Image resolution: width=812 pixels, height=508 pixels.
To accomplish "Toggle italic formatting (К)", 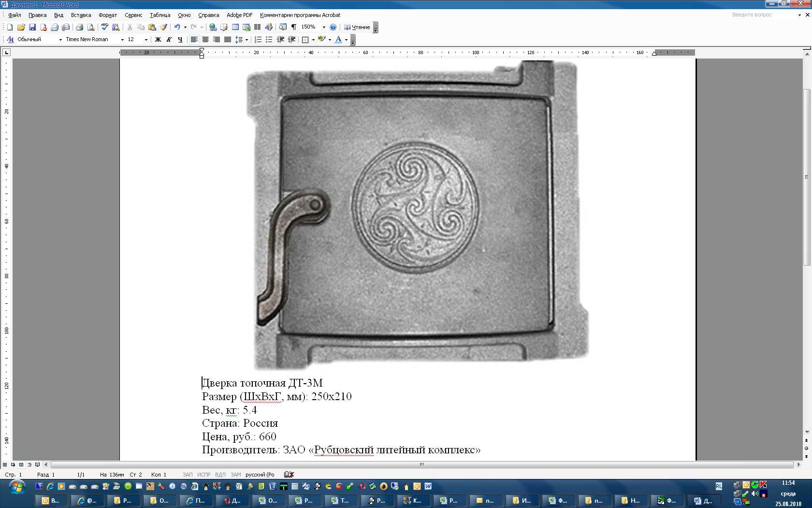I will [169, 40].
